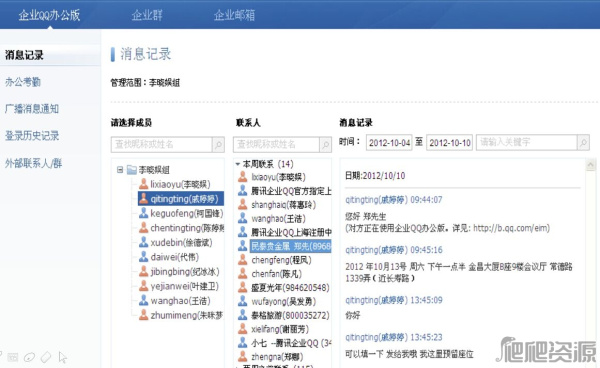This screenshot has height=368, width=600.
Task: Open the 企业QQ办公版 tab
Action: click(49, 15)
